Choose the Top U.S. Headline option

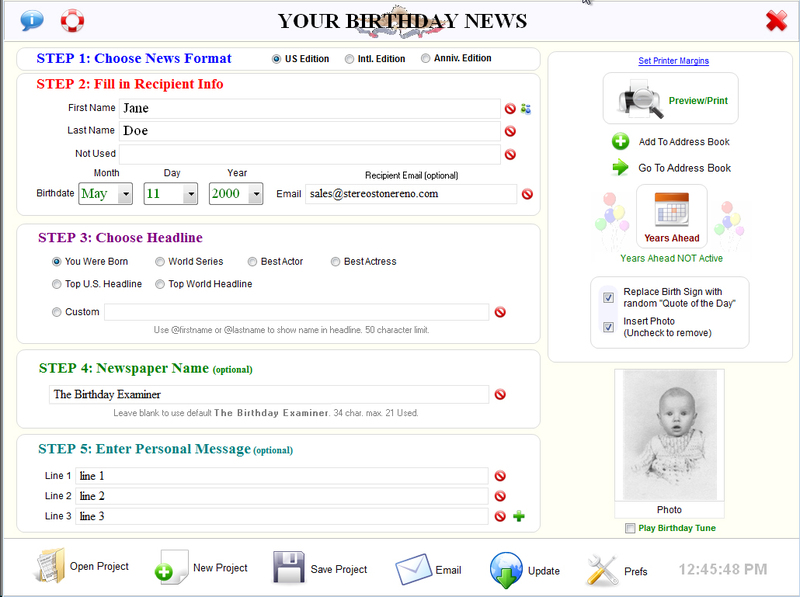(56, 284)
